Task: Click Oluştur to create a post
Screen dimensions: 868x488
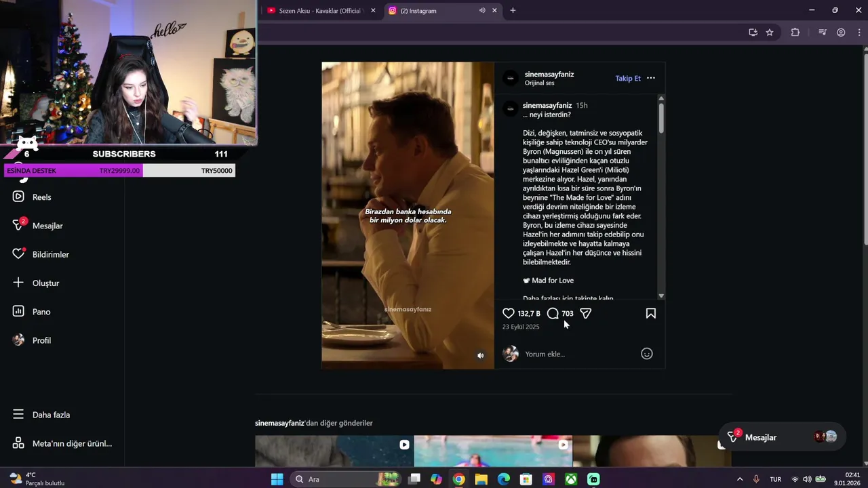Action: coord(35,283)
